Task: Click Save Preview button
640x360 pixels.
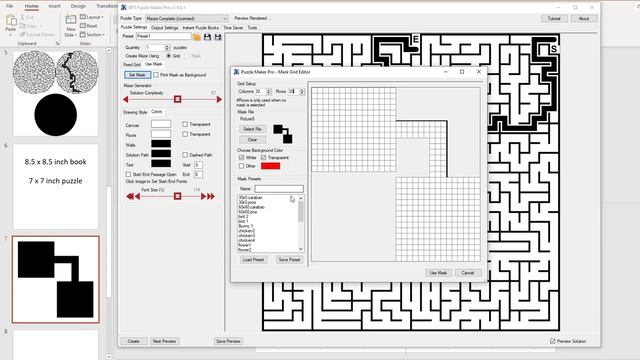Action: tap(228, 341)
